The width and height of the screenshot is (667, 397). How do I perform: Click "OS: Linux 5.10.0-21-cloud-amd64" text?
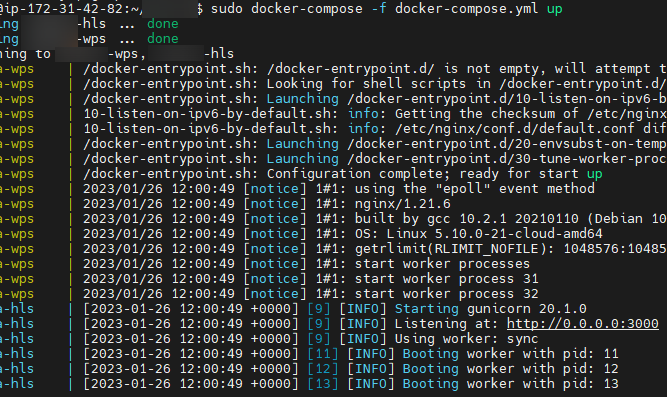(x=479, y=234)
